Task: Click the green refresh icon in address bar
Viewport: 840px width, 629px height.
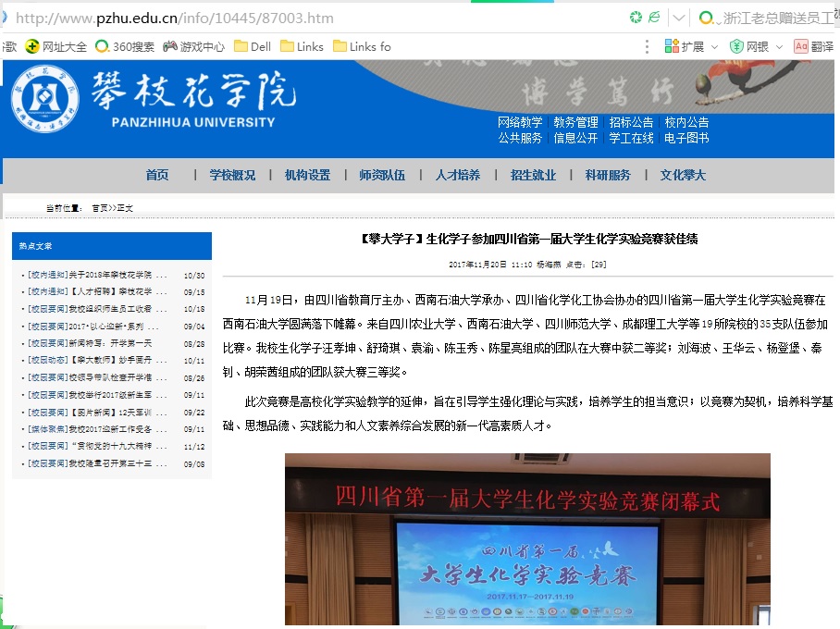Action: (x=636, y=18)
